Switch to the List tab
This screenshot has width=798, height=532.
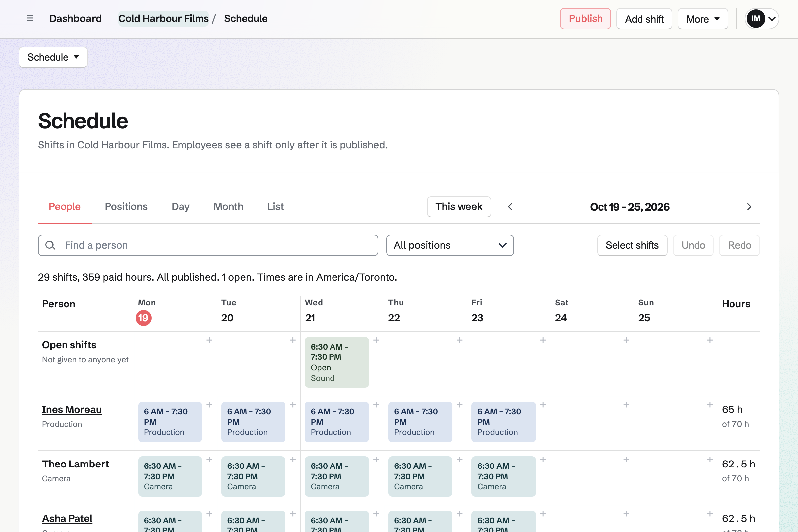[x=275, y=206]
